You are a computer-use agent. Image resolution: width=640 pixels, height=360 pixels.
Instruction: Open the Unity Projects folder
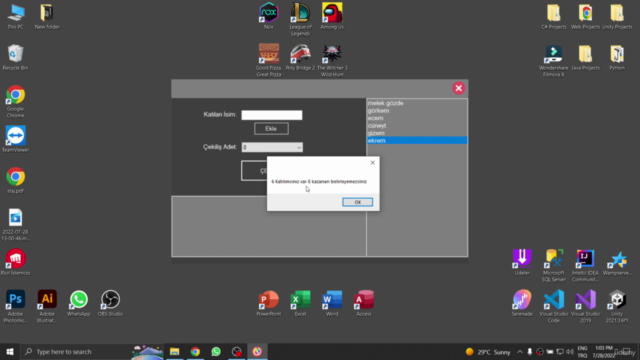pyautogui.click(x=617, y=17)
